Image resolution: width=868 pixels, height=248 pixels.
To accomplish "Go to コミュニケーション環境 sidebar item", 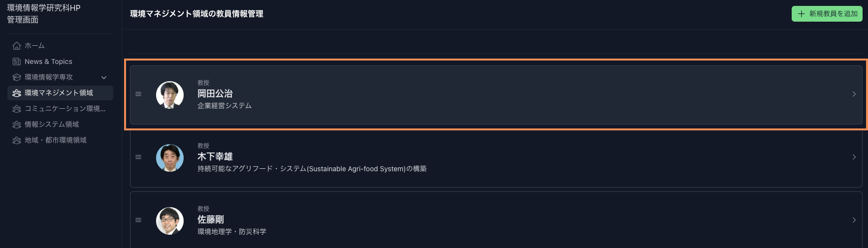I will tap(65, 109).
